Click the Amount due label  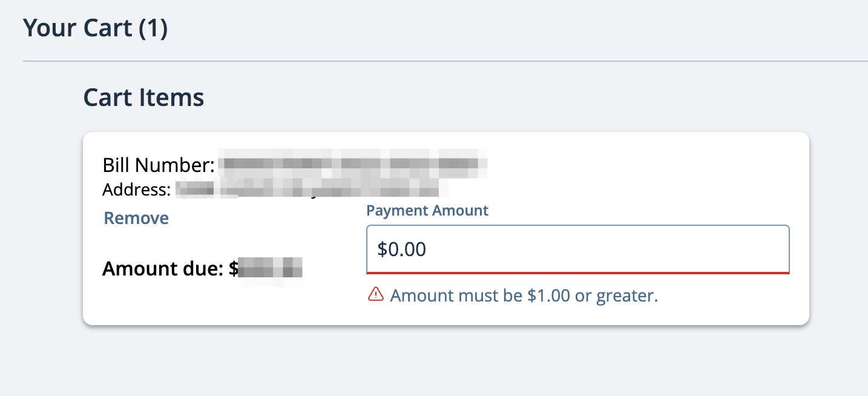tap(163, 268)
